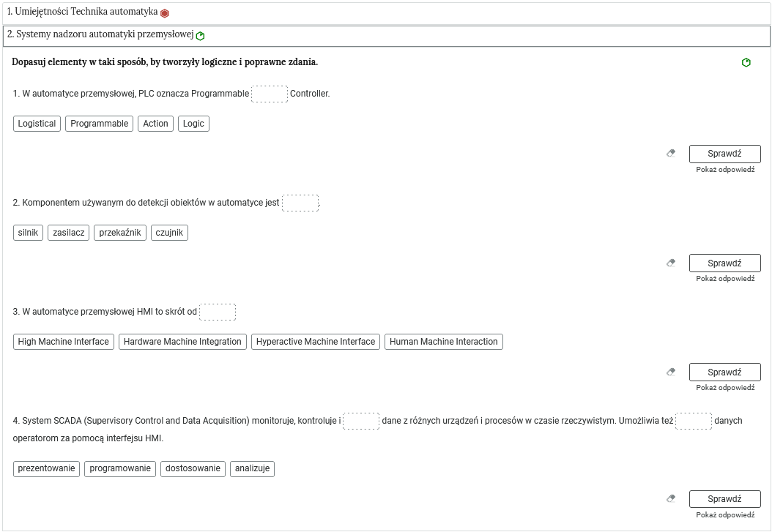Select the Logic word chip
Image resolution: width=772 pixels, height=532 pixels.
(x=193, y=124)
